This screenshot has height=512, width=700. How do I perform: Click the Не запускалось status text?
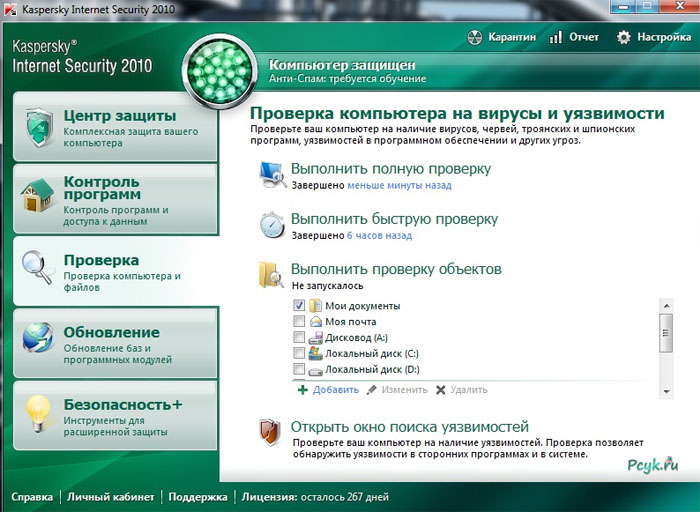tap(328, 286)
